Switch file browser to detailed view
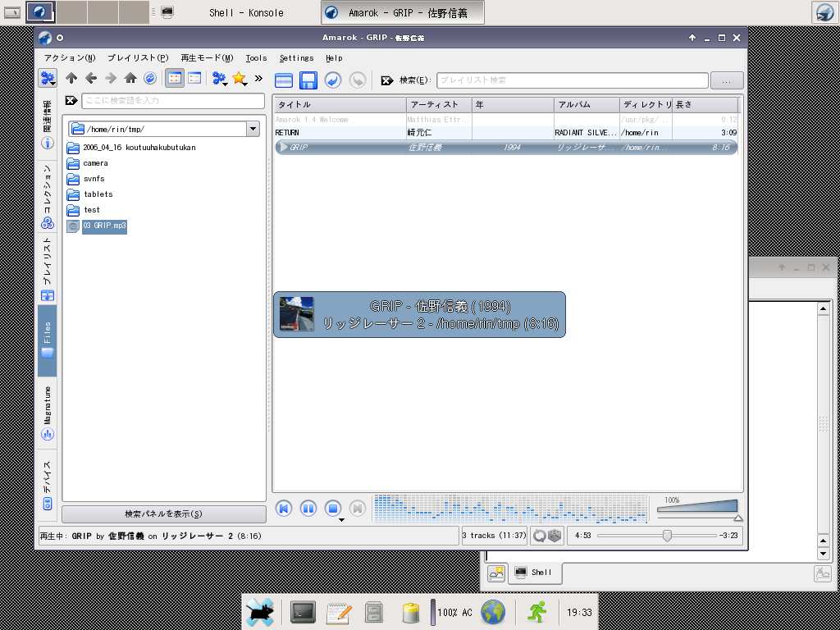 (x=194, y=79)
